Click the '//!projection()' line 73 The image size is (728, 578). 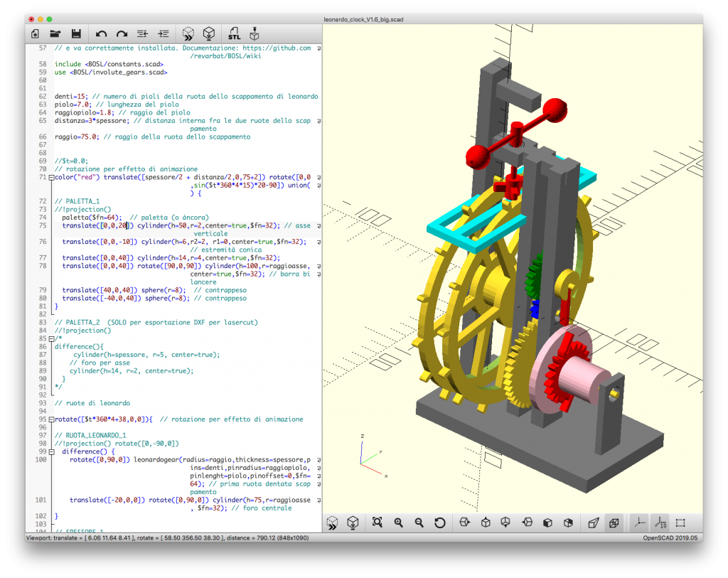[x=82, y=210]
